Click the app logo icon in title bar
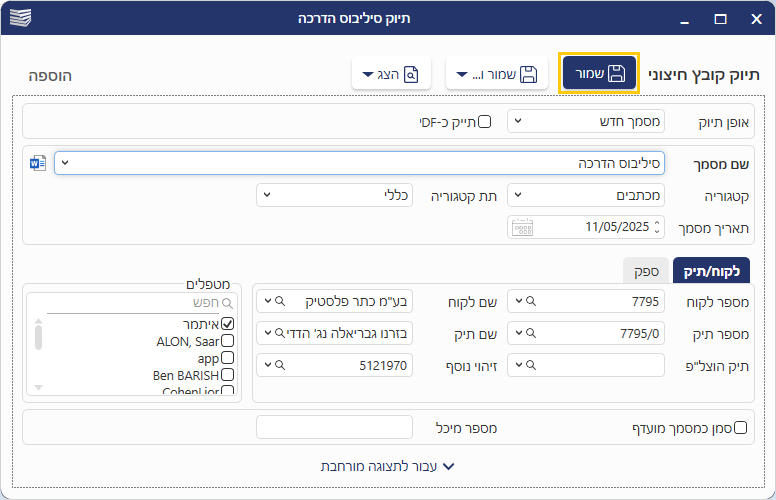Image resolution: width=776 pixels, height=500 pixels. point(19,19)
